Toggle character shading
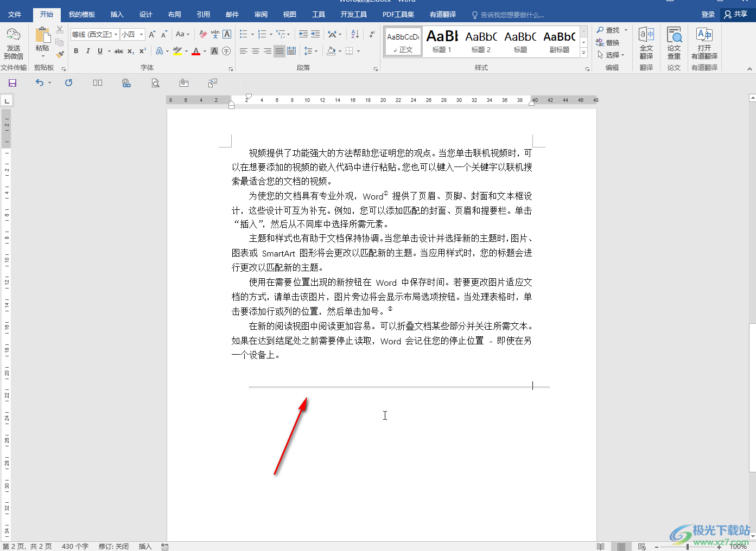This screenshot has width=756, height=551. [x=214, y=51]
